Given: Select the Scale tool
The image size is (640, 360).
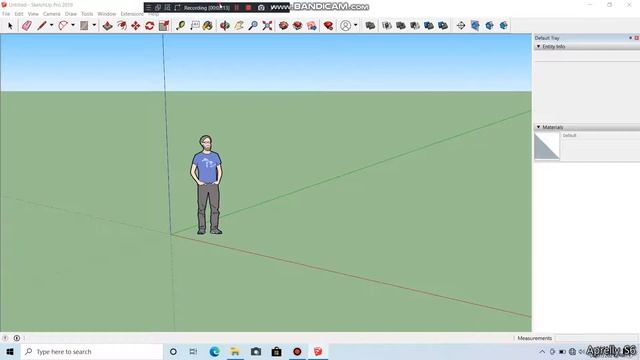Looking at the screenshot, I should pyautogui.click(x=164, y=26).
